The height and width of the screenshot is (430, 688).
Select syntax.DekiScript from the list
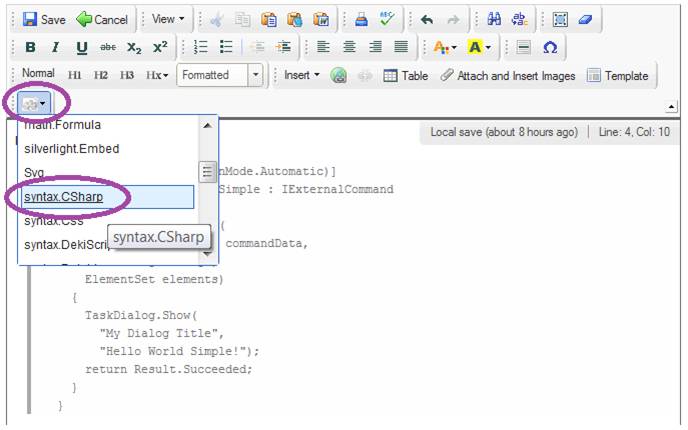click(x=66, y=244)
